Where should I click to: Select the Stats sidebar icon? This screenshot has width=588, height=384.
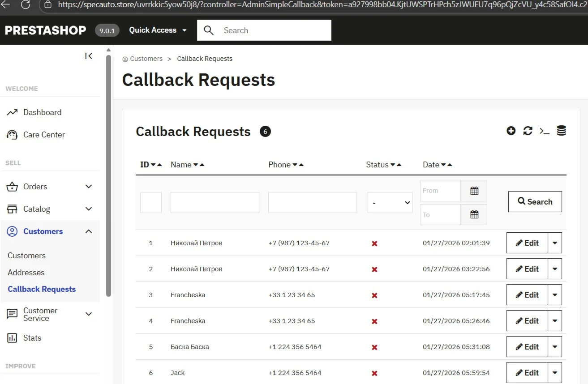pyautogui.click(x=12, y=337)
